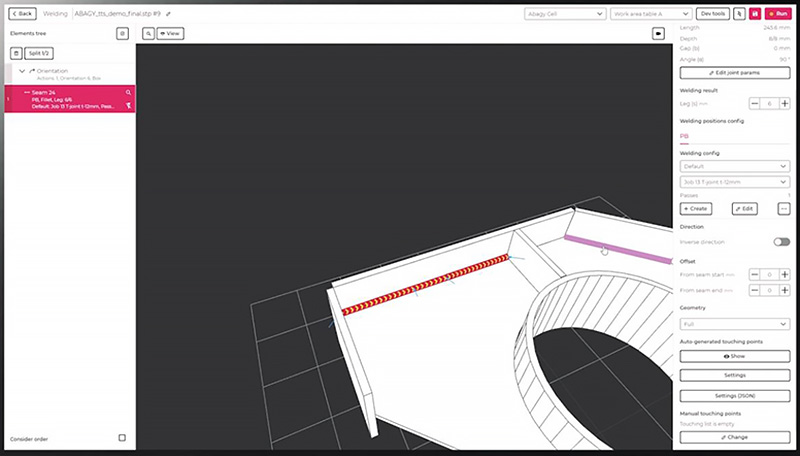Open the Work area table A dropdown
Viewport: 800px width, 456px height.
650,14
